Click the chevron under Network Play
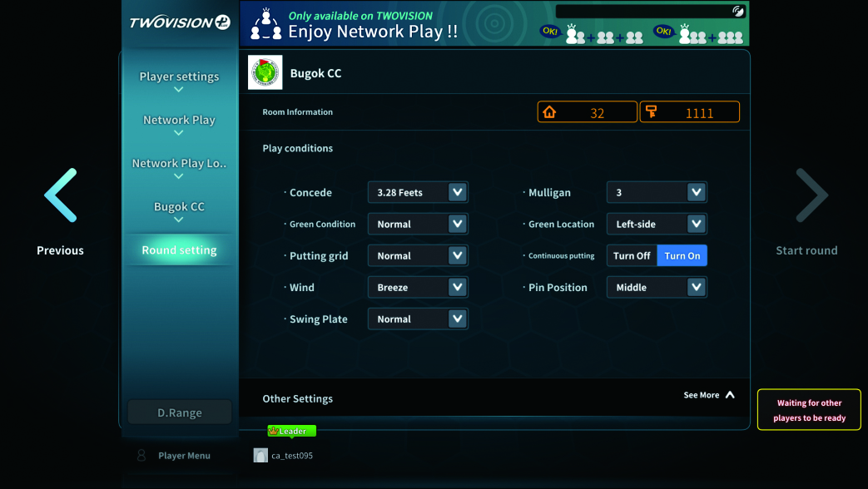This screenshot has height=489, width=868. click(x=178, y=133)
